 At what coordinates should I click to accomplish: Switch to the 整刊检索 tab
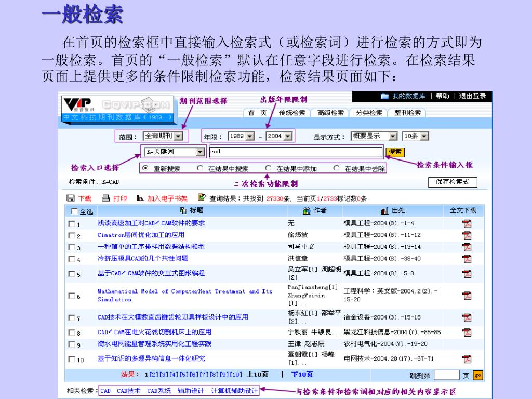coord(407,113)
